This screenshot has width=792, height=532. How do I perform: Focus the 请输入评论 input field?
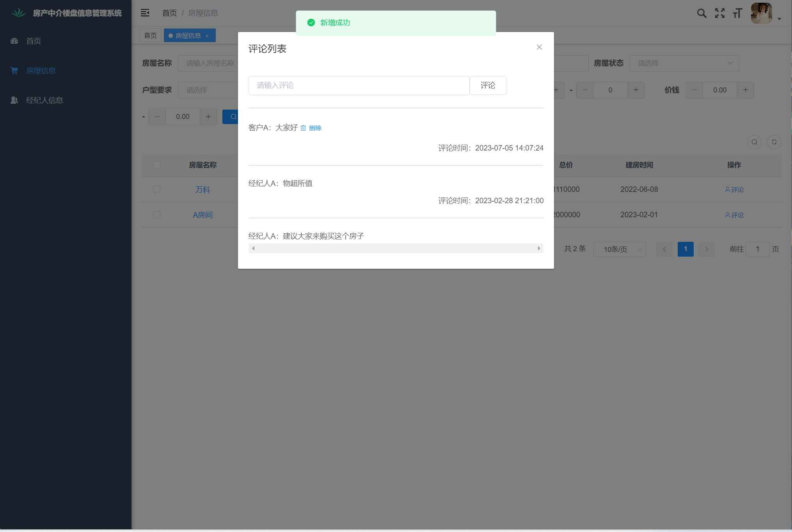359,85
